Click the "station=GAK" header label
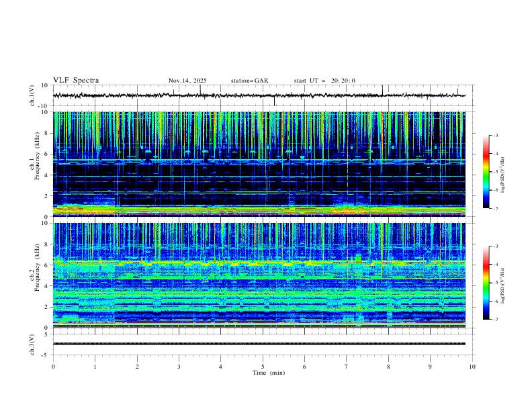532x411 pixels. click(250, 81)
